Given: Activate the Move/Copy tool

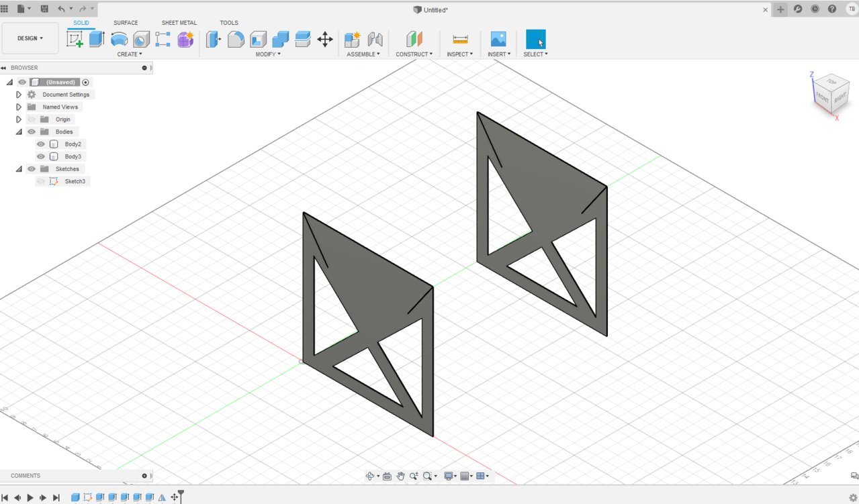Looking at the screenshot, I should (325, 39).
